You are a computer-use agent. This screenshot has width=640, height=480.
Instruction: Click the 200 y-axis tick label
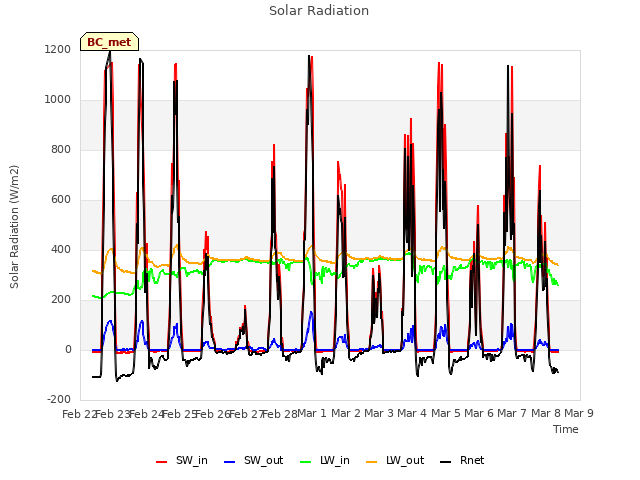[x=61, y=300]
